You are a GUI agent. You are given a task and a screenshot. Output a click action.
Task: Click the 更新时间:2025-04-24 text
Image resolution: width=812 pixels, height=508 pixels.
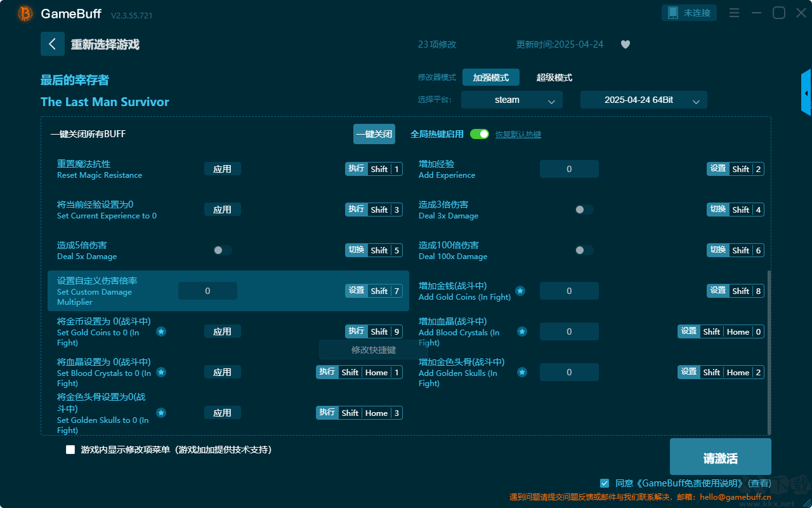tap(560, 44)
